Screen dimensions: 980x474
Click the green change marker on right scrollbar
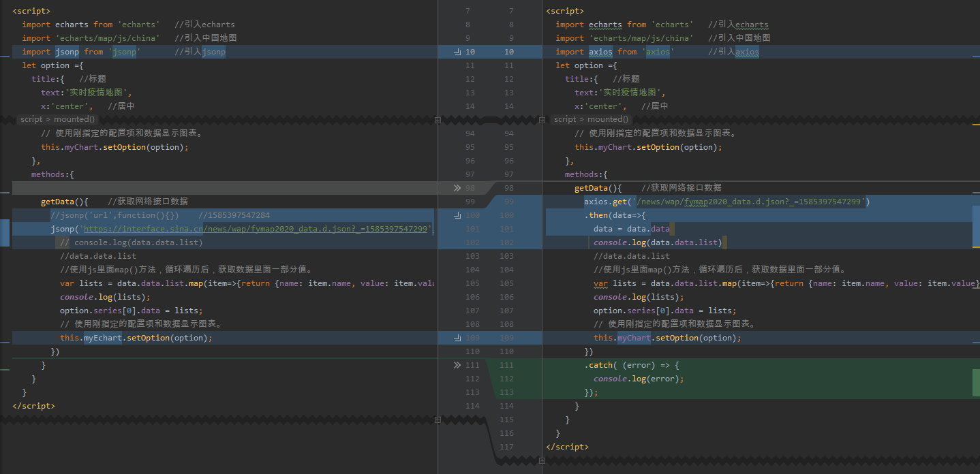click(x=976, y=382)
